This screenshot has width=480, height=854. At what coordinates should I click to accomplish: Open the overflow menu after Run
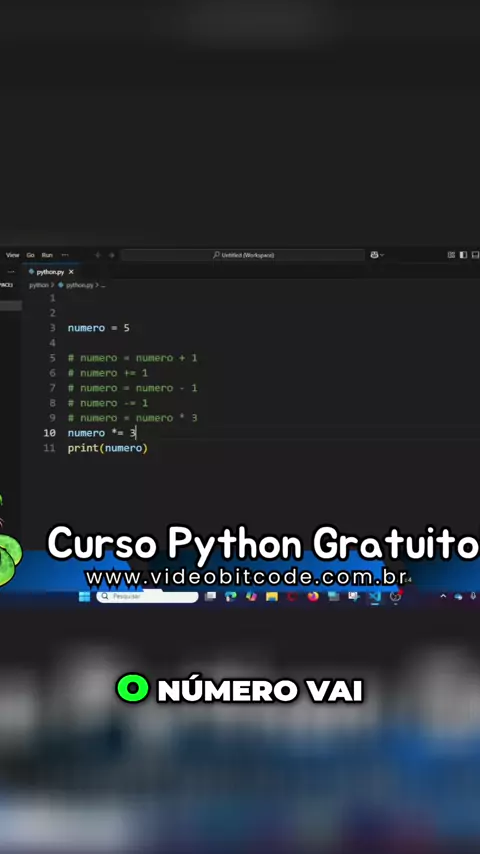65,255
